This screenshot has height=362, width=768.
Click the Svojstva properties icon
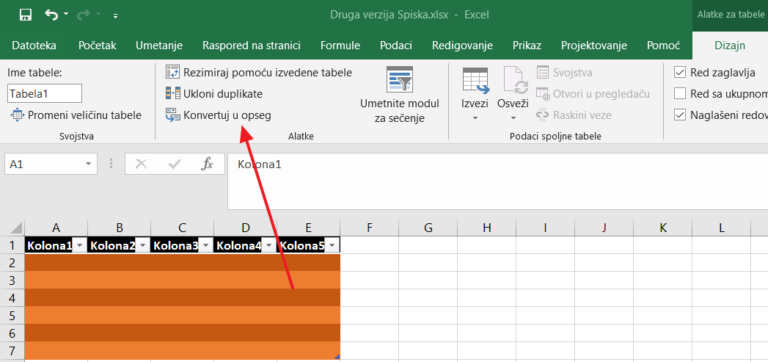point(542,72)
